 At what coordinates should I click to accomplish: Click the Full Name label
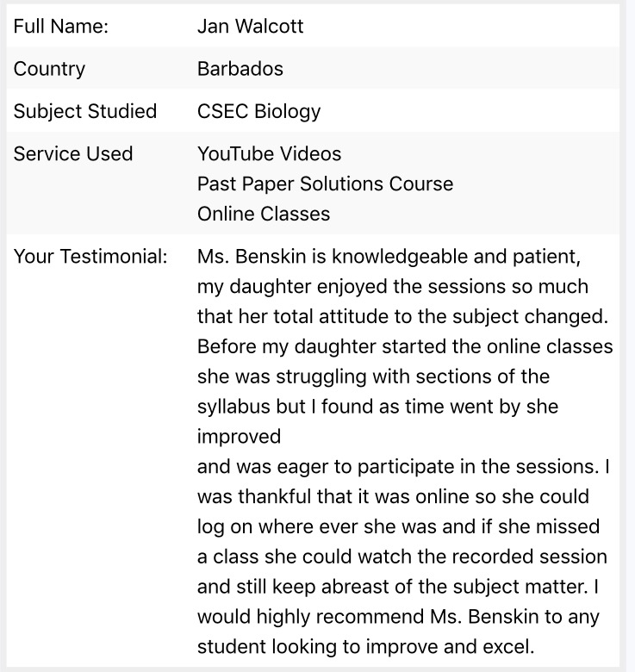coord(61,26)
